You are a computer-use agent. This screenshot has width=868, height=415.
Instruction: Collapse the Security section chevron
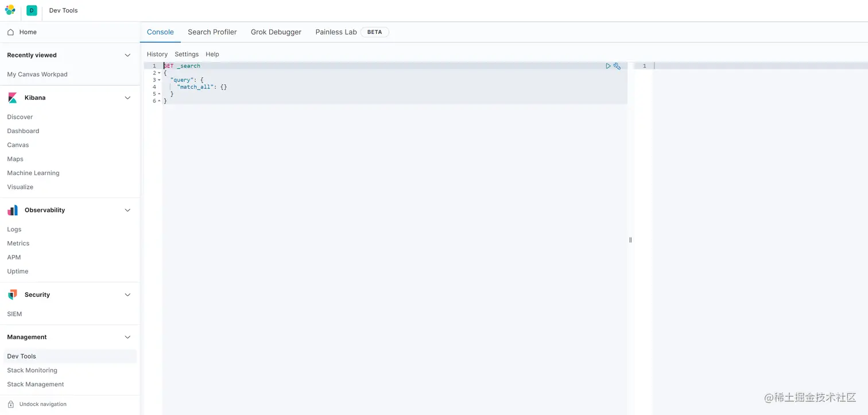127,295
